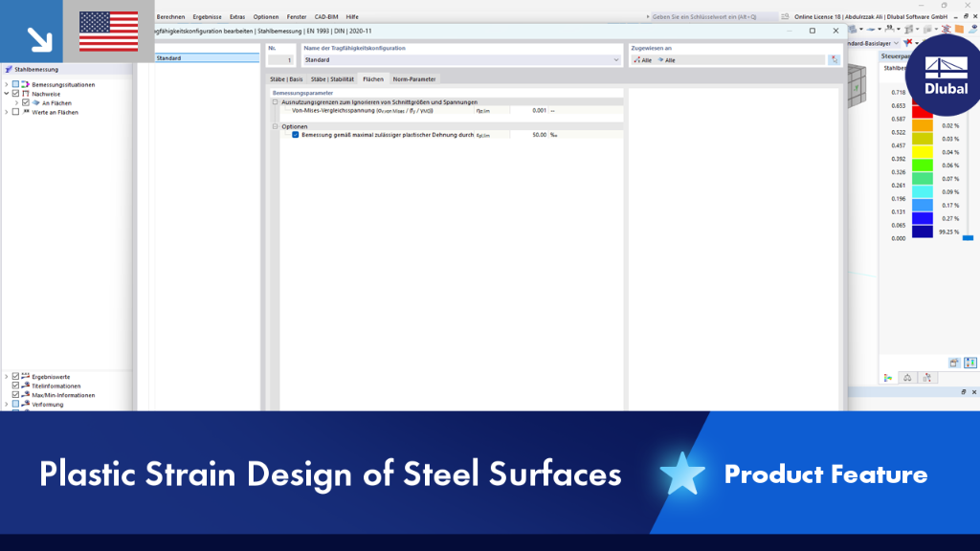Image resolution: width=980 pixels, height=551 pixels.
Task: Select the Standard configuration in list
Action: (x=207, y=58)
